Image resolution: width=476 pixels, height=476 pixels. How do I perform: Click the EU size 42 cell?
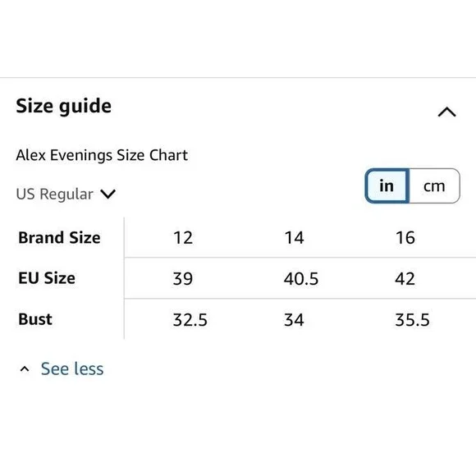pyautogui.click(x=405, y=279)
